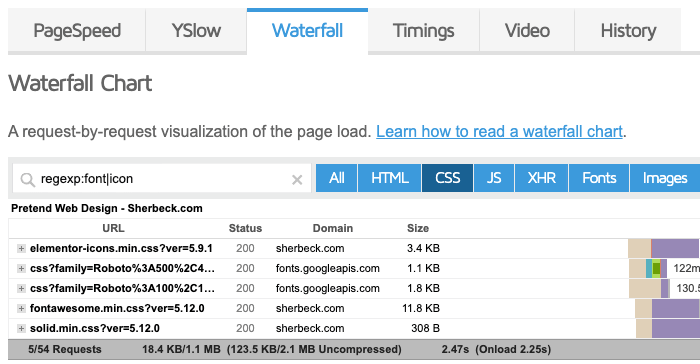
Task: Filter requests by Images
Action: (665, 178)
